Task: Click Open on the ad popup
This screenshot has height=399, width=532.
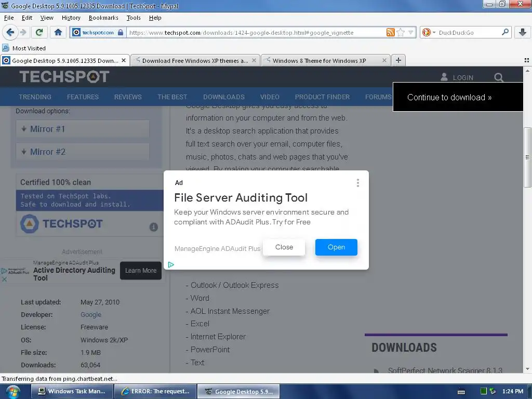Action: (x=336, y=247)
